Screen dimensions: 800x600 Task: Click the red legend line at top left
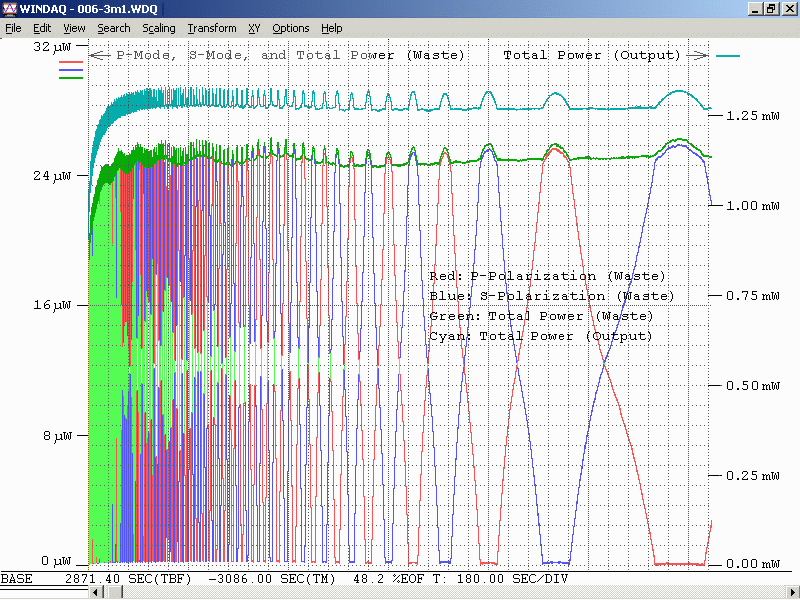tap(71, 62)
